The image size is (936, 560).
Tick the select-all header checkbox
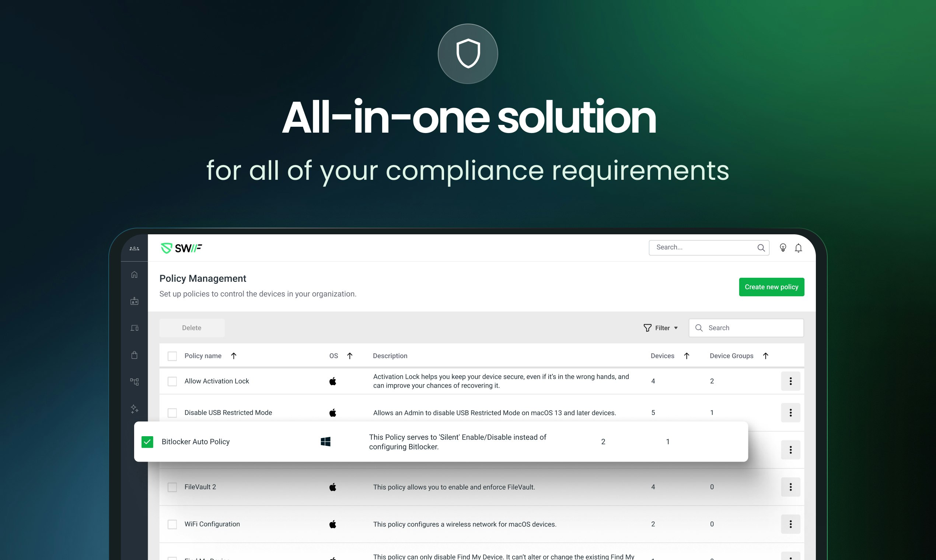tap(172, 356)
